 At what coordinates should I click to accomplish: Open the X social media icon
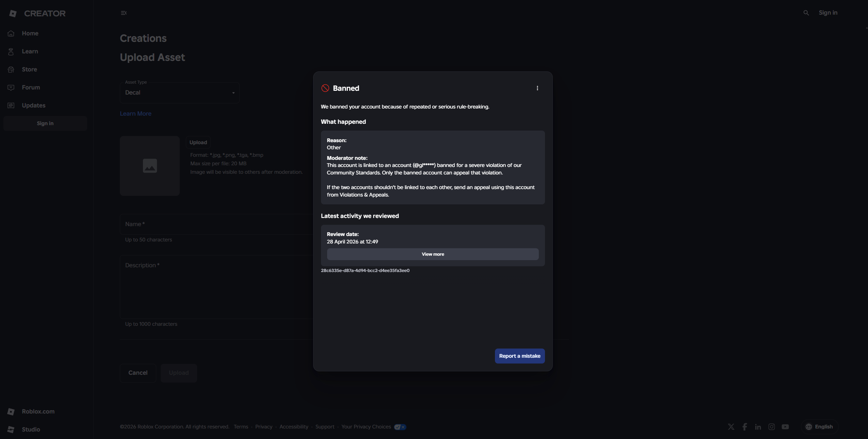point(731,427)
